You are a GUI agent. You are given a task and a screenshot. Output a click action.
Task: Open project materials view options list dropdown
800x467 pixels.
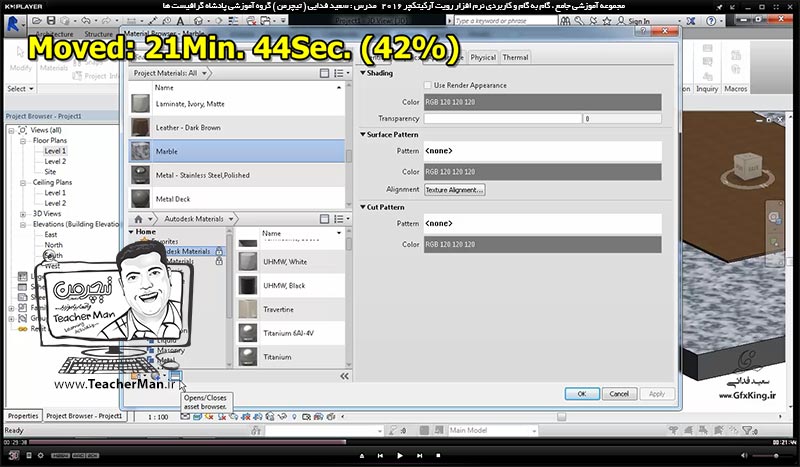tap(341, 73)
